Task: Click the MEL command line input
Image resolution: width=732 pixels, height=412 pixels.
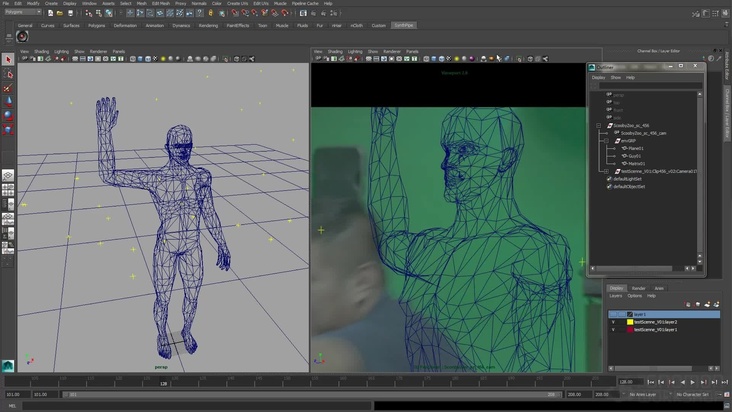Action: pos(196,406)
